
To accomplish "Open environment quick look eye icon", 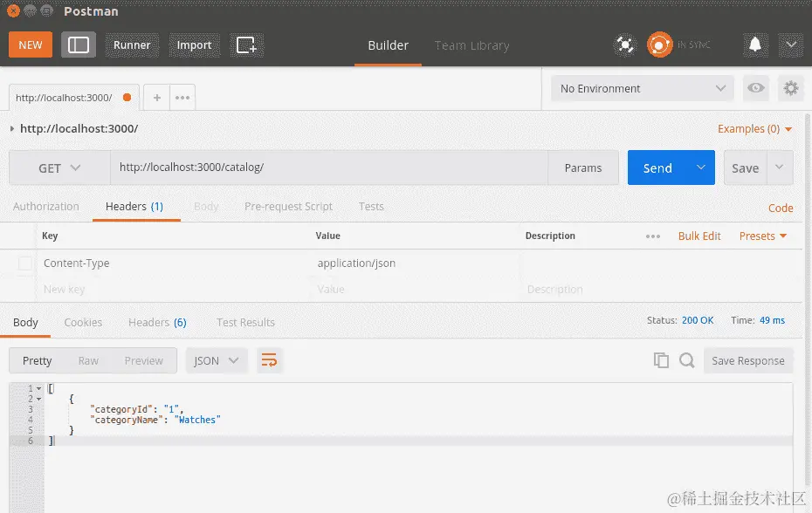I will click(x=755, y=88).
